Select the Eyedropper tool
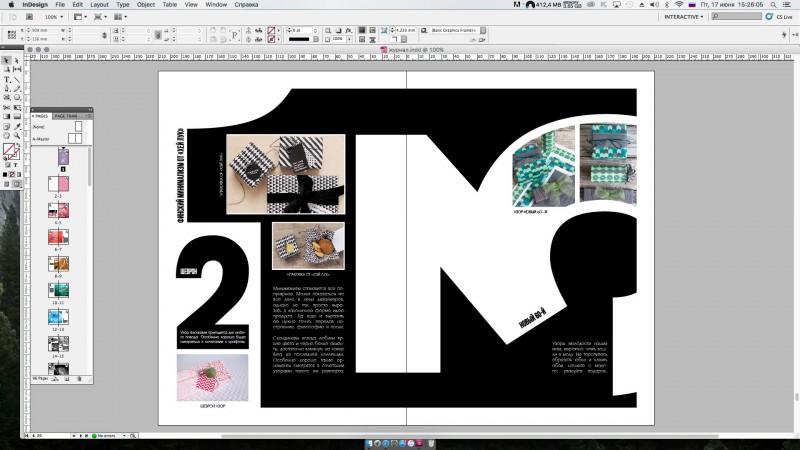Viewport: 800px width, 450px height. 16,126
